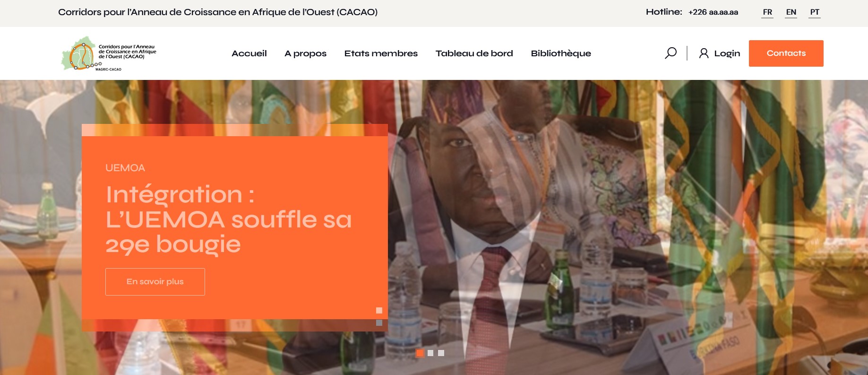This screenshot has height=375, width=868.
Task: Click the user profile icon beside Login
Action: click(704, 53)
